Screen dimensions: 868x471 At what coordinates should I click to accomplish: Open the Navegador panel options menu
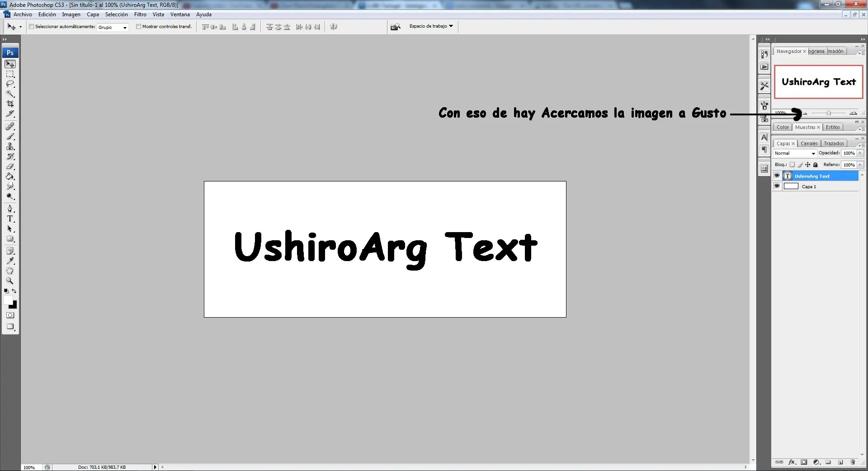[x=862, y=53]
